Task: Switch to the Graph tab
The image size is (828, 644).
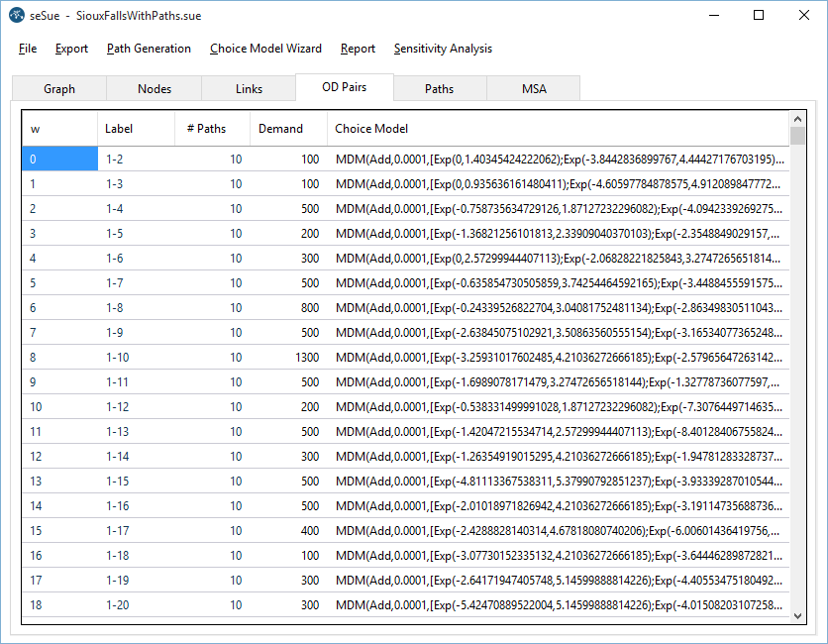Action: pyautogui.click(x=59, y=88)
